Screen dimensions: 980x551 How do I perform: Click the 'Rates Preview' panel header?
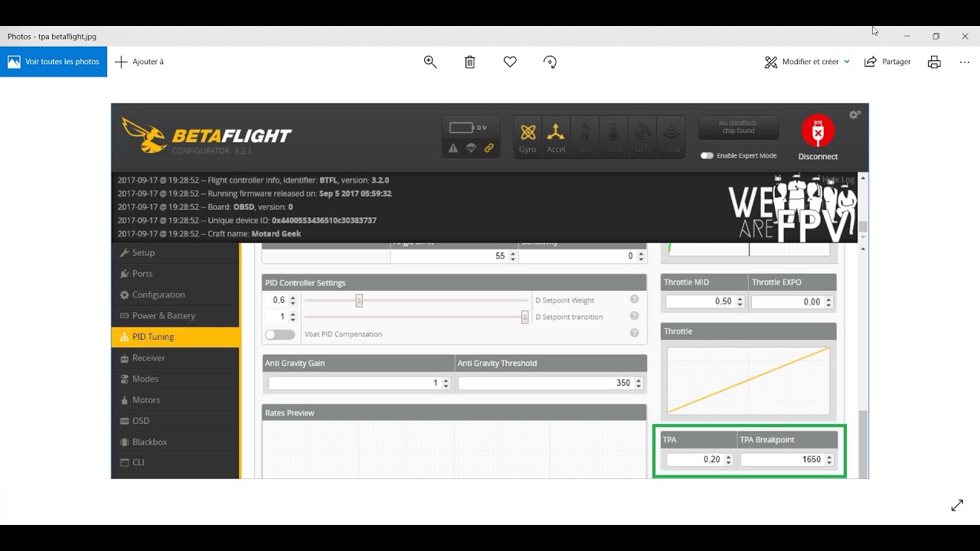tap(454, 413)
